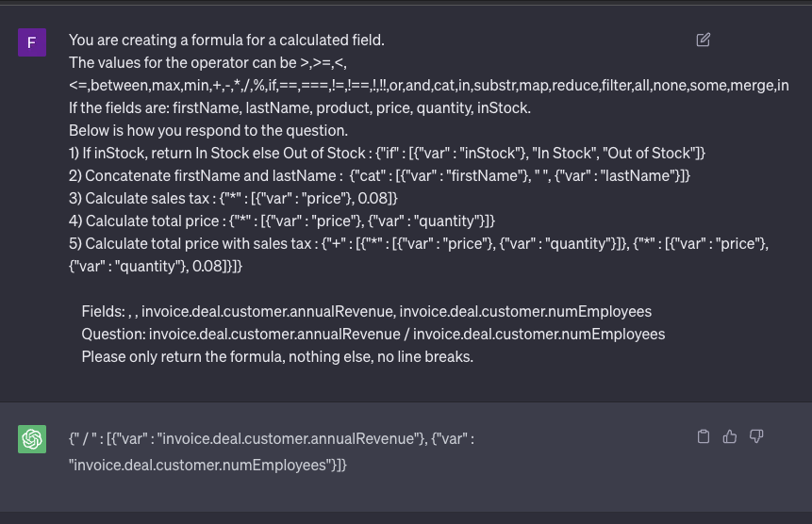Click the 'Question:' line in the prompt
812x524 pixels.
[373, 334]
